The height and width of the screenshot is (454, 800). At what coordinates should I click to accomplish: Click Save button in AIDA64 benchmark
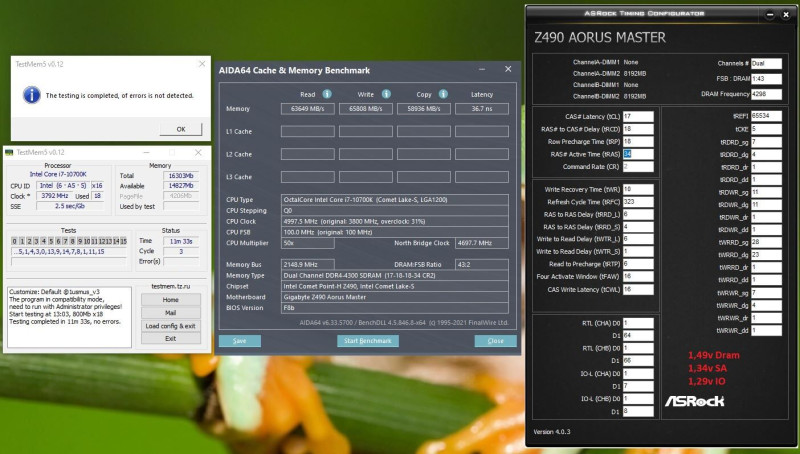pos(240,341)
